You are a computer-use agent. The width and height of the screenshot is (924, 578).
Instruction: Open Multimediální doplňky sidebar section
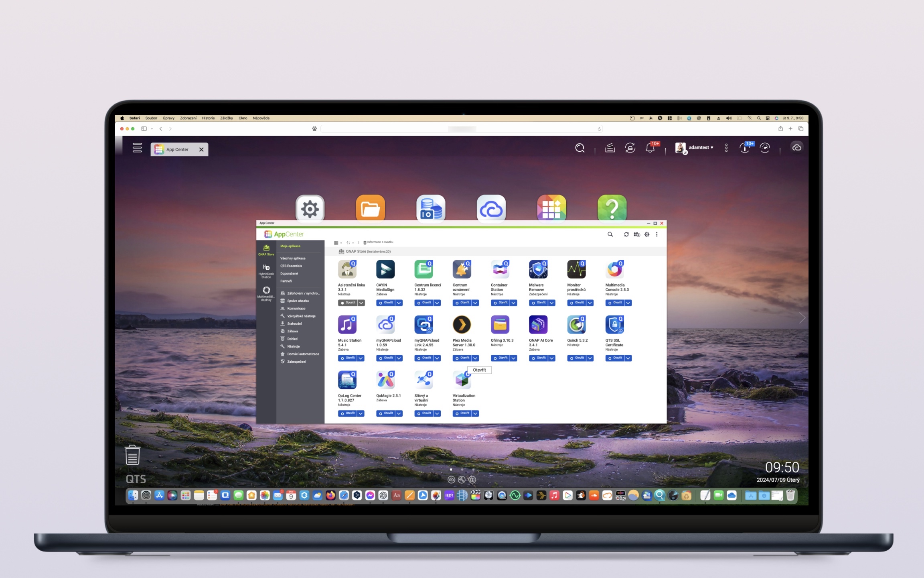click(x=266, y=293)
